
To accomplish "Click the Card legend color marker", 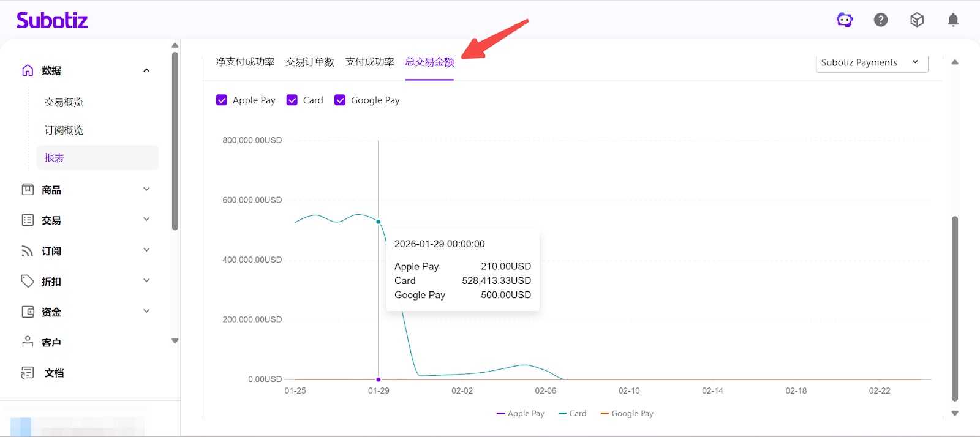I will (x=562, y=414).
